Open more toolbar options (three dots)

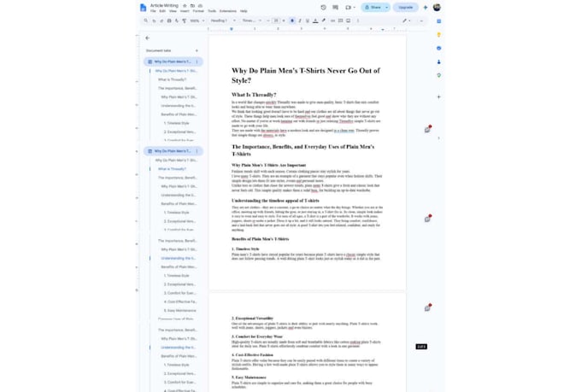click(x=357, y=20)
